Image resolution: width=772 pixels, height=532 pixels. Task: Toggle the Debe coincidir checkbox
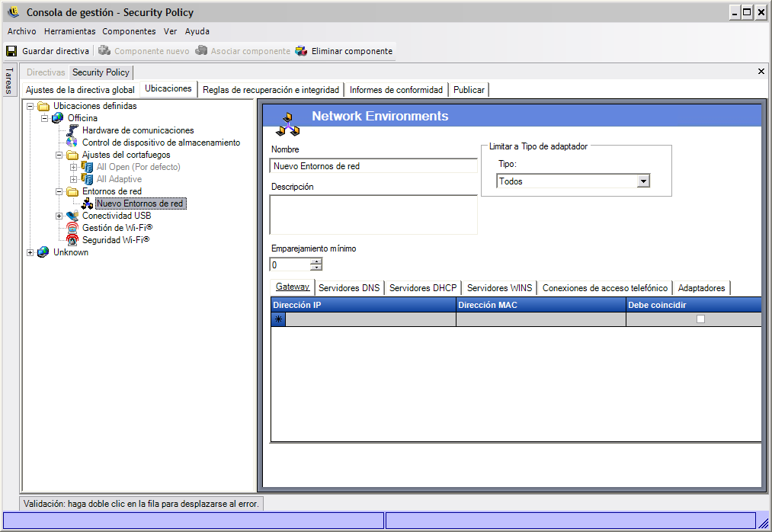click(700, 319)
